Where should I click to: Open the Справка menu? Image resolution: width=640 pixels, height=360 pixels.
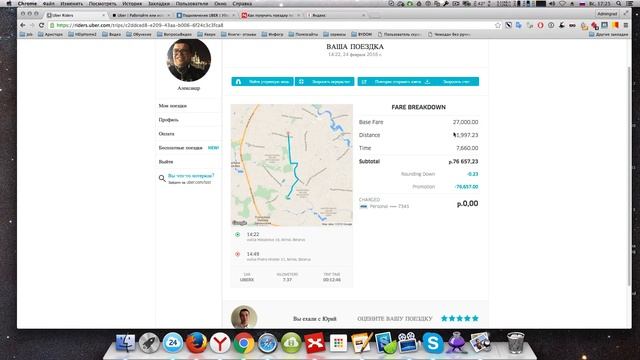[x=242, y=3]
